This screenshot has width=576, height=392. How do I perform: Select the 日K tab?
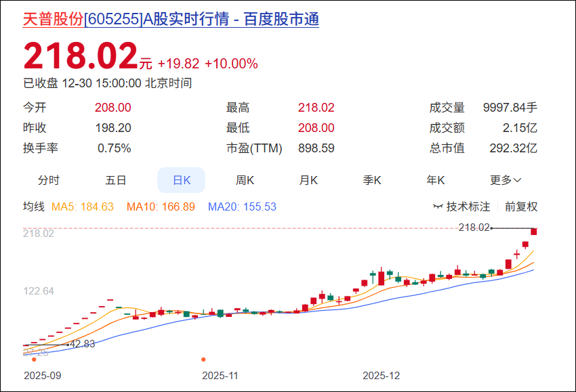pyautogui.click(x=181, y=180)
